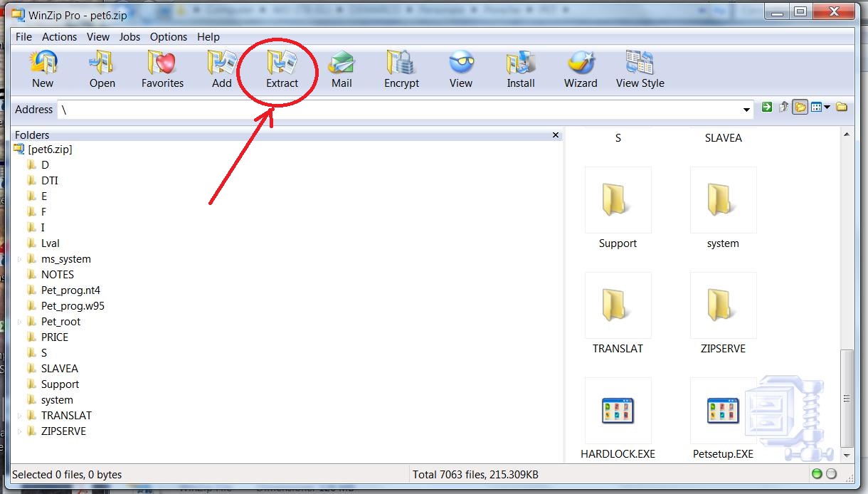The image size is (868, 494).
Task: Click the 'Selected 0 files, 0 bytes' status text
Action: click(67, 474)
